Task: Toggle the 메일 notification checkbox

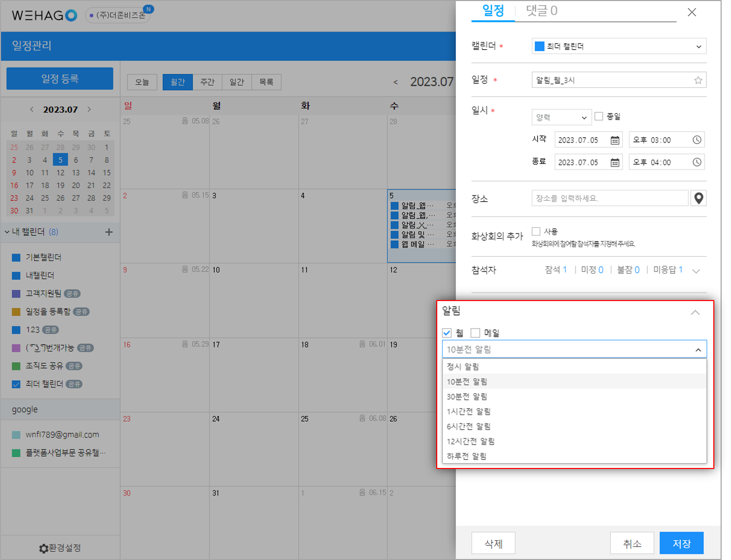Action: pyautogui.click(x=475, y=333)
